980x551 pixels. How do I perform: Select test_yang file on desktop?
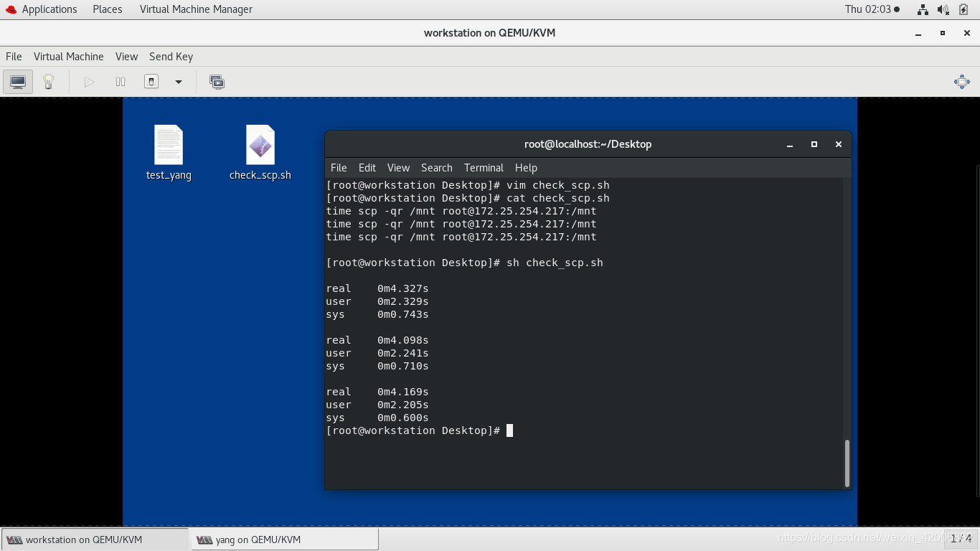(169, 153)
